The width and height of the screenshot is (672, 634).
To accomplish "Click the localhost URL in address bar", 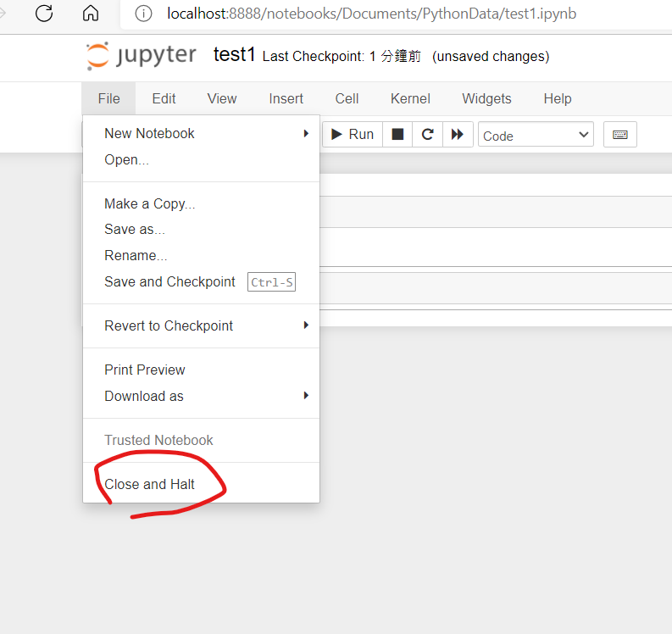I will pyautogui.click(x=371, y=14).
